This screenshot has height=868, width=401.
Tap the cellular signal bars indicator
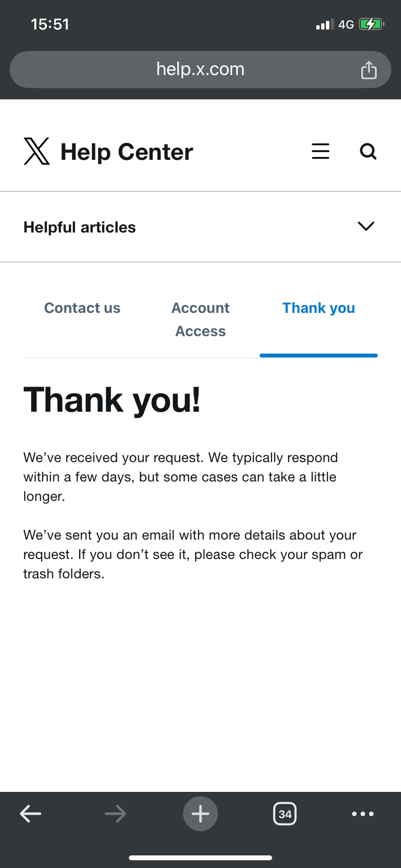coord(325,24)
